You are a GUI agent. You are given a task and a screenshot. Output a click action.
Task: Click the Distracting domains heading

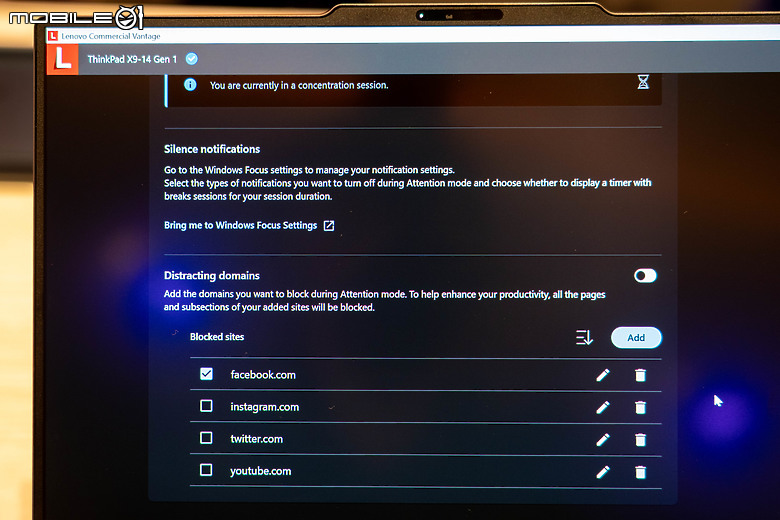pyautogui.click(x=212, y=276)
